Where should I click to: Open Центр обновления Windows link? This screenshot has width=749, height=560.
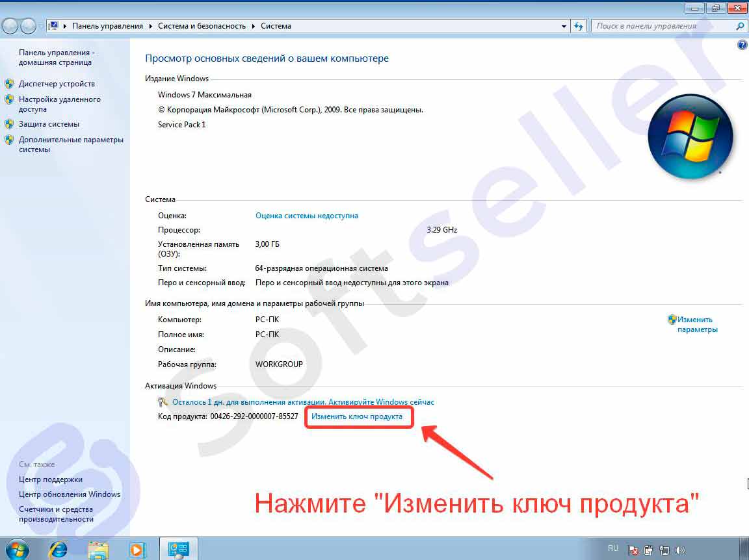tap(70, 494)
